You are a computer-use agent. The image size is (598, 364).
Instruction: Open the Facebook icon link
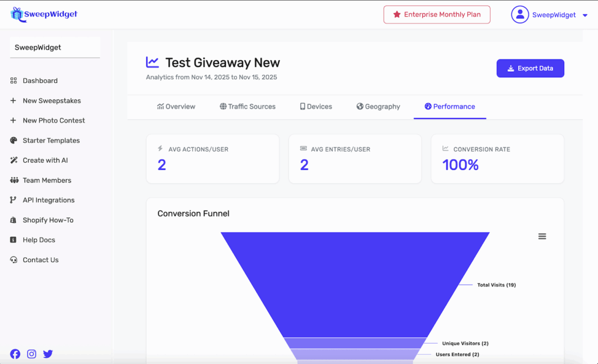tap(15, 353)
